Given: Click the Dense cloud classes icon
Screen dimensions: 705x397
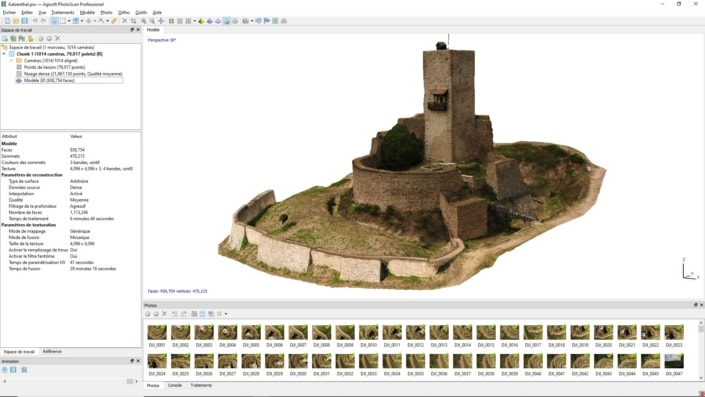Looking at the screenshot, I should click(x=188, y=21).
